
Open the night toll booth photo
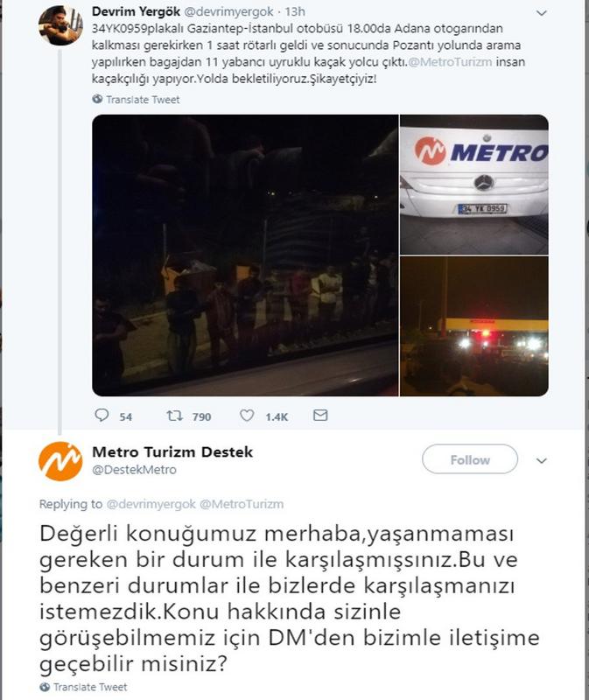pos(474,326)
